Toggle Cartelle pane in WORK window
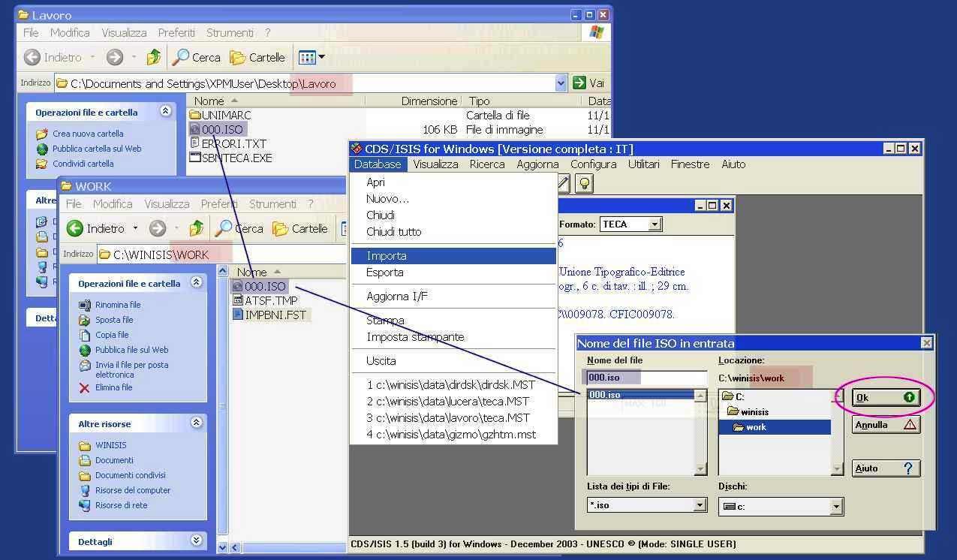957x560 pixels. (300, 228)
